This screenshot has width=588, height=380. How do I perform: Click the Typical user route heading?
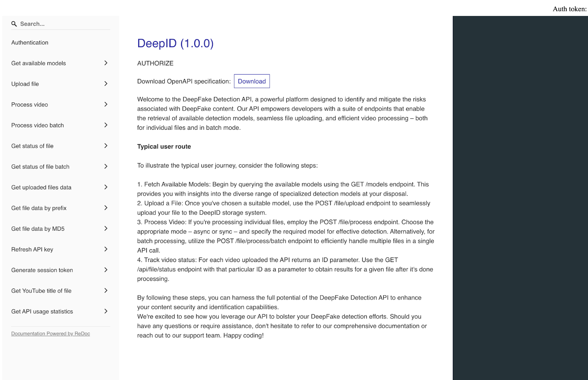pyautogui.click(x=164, y=147)
